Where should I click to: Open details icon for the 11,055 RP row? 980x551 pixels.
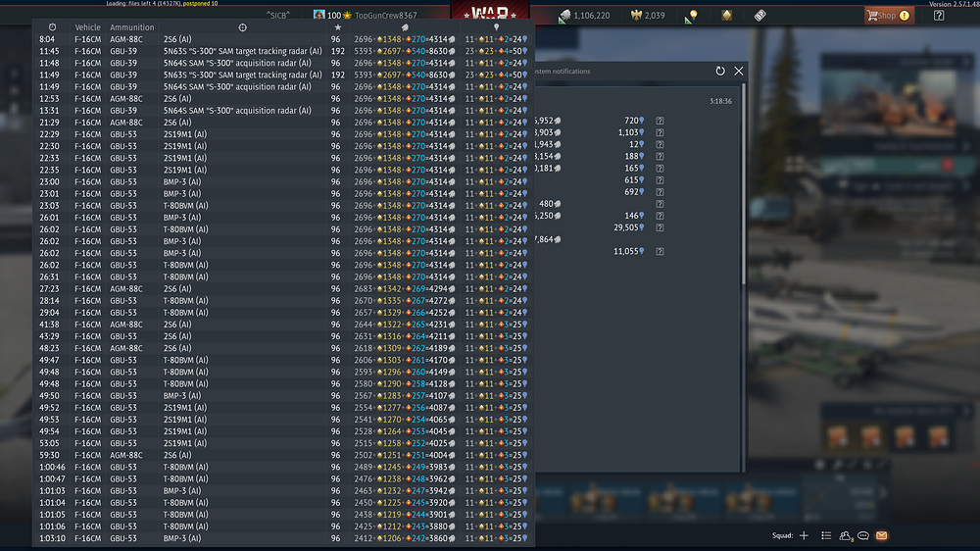(x=660, y=251)
